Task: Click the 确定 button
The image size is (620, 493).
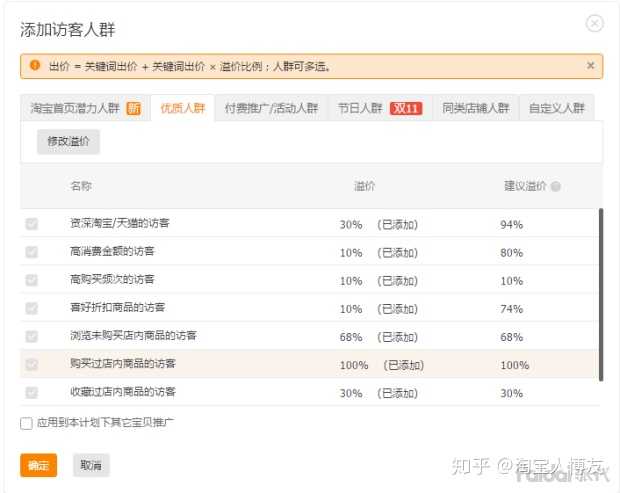Action: click(38, 465)
